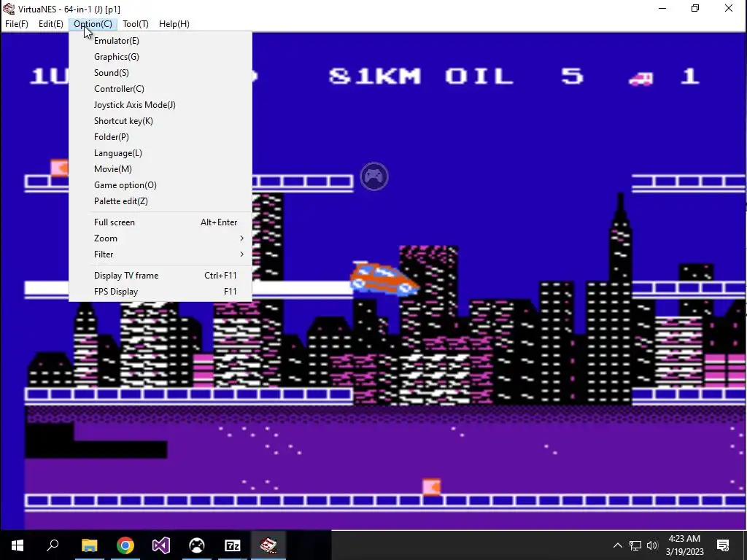
Task: Open 7-Zip from the taskbar
Action: point(233,545)
